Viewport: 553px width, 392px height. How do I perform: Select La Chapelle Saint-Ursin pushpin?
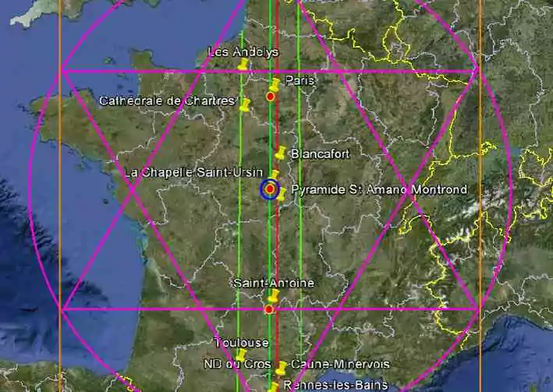(x=274, y=174)
